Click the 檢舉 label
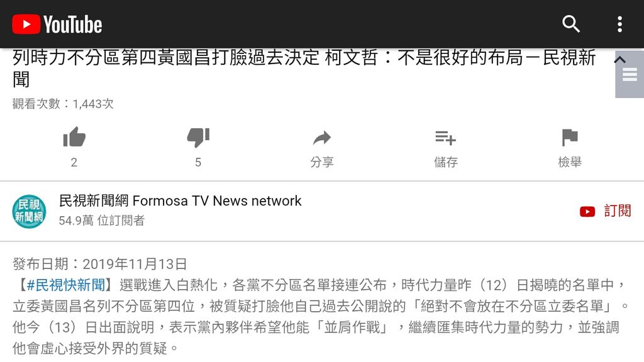The height and width of the screenshot is (362, 644). (570, 162)
